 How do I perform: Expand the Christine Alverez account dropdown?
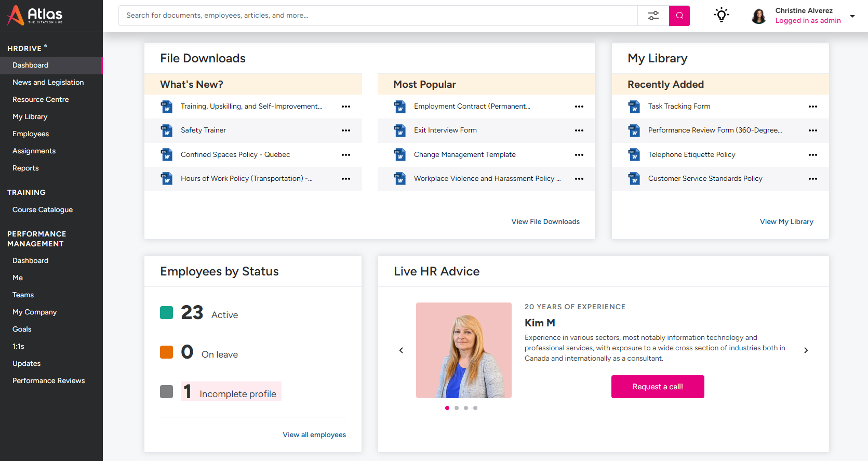[852, 16]
